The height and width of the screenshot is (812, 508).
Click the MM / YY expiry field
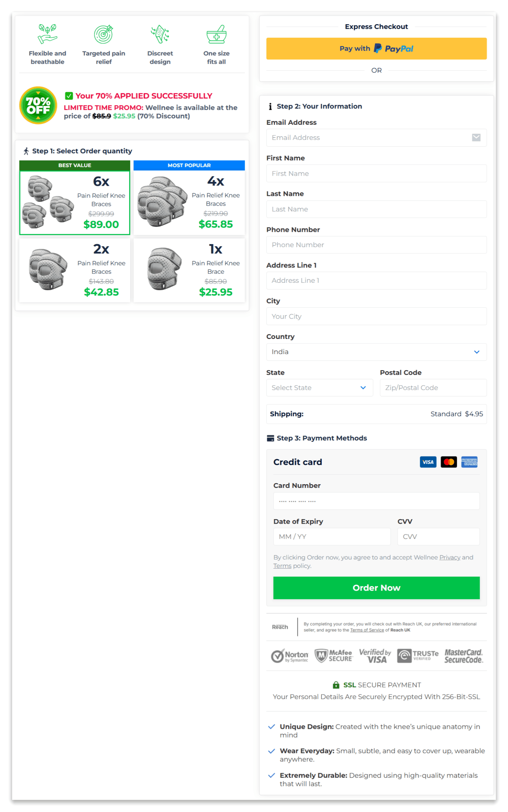pyautogui.click(x=332, y=536)
